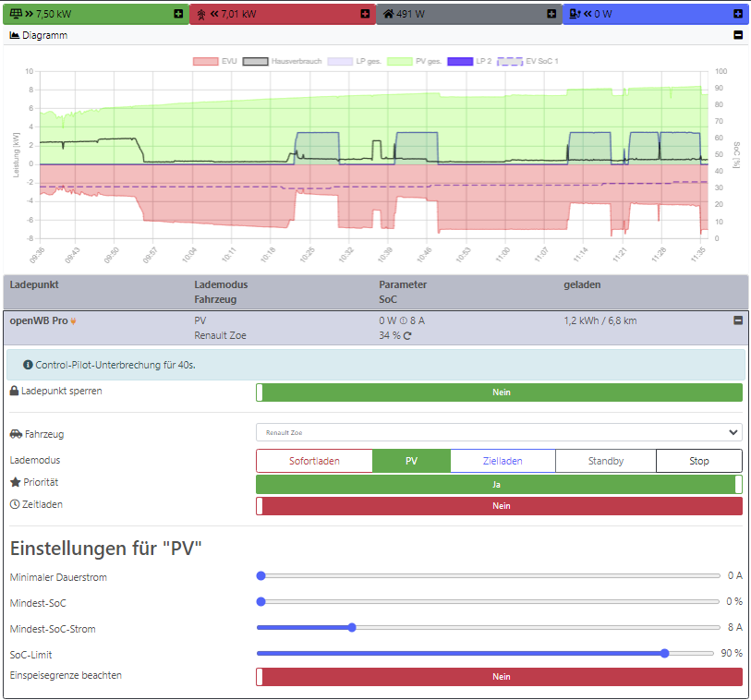This screenshot has height=700, width=751.
Task: Show the LP ges. series via its legend
Action: tap(355, 61)
